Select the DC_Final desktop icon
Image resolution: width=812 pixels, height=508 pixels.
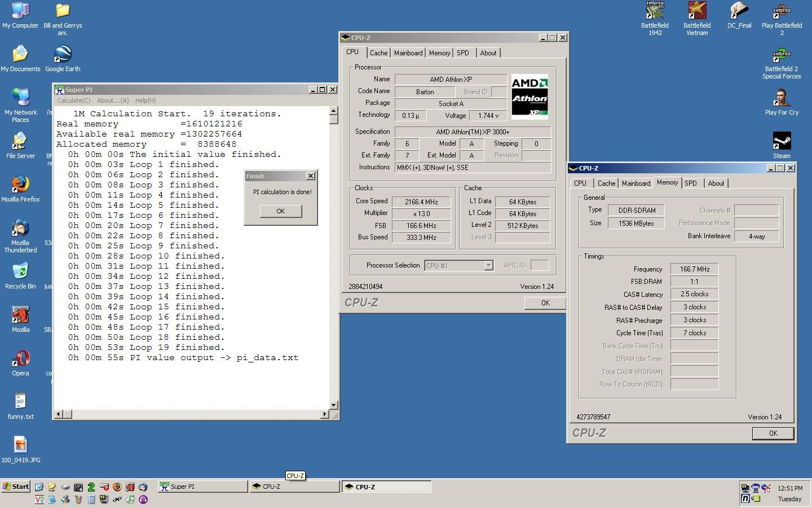coord(739,16)
